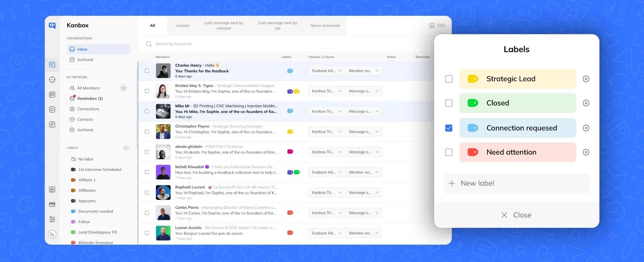Open column dropdown on Charles Henry row
This screenshot has width=644, height=262.
[364, 71]
